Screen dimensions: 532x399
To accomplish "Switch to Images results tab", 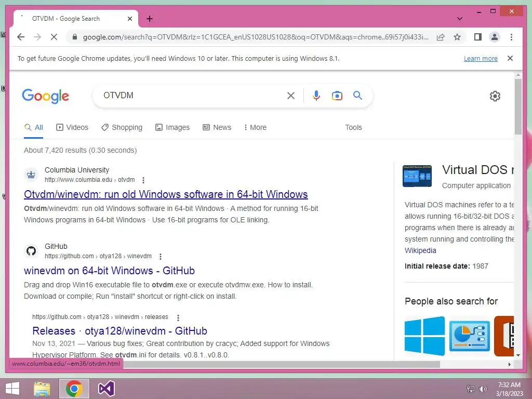I will click(172, 128).
